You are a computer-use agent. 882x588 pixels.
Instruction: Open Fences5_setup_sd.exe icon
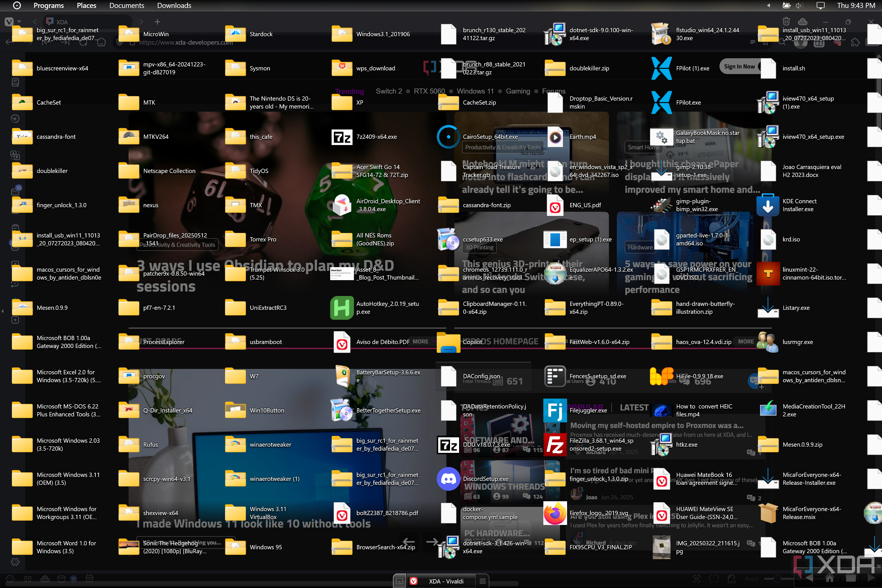click(x=555, y=376)
